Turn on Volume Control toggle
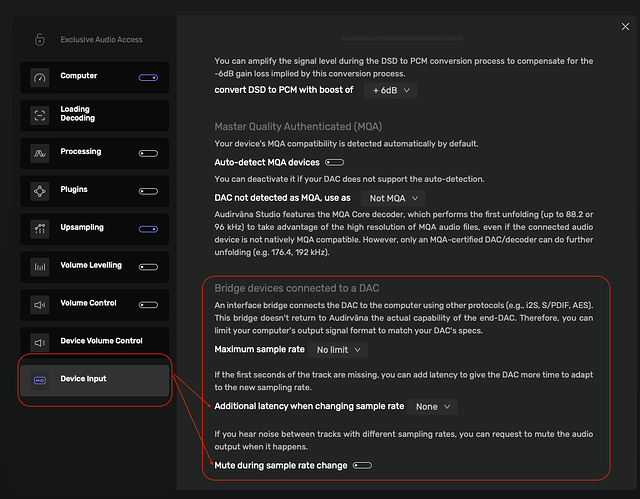 (148, 305)
